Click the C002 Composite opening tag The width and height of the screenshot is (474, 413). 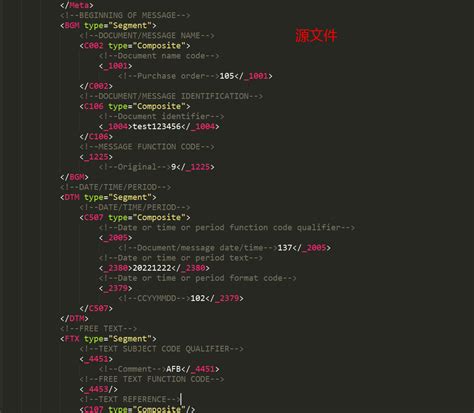pyautogui.click(x=135, y=46)
